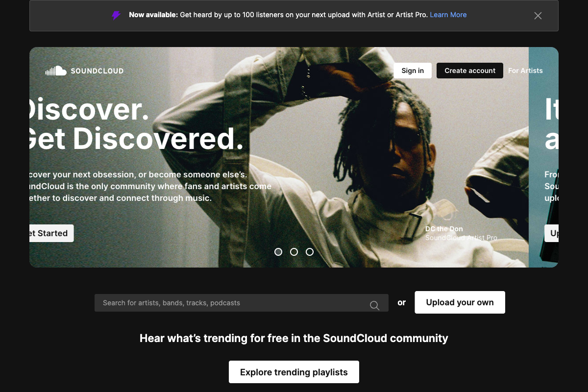Click Upload your own button
The width and height of the screenshot is (588, 392).
point(460,302)
